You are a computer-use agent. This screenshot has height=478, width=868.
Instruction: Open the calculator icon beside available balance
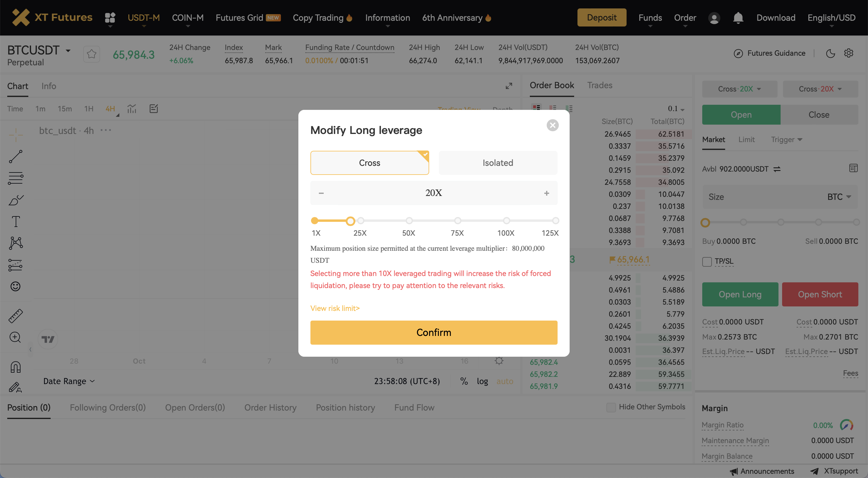point(853,168)
